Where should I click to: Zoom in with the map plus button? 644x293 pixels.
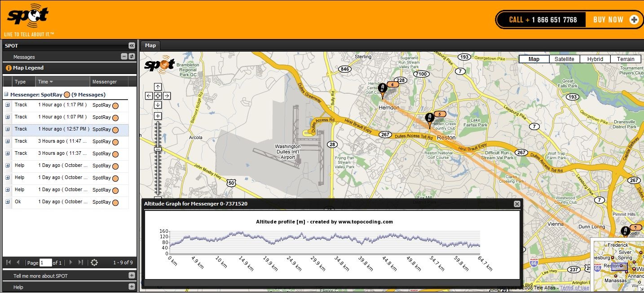pyautogui.click(x=158, y=116)
